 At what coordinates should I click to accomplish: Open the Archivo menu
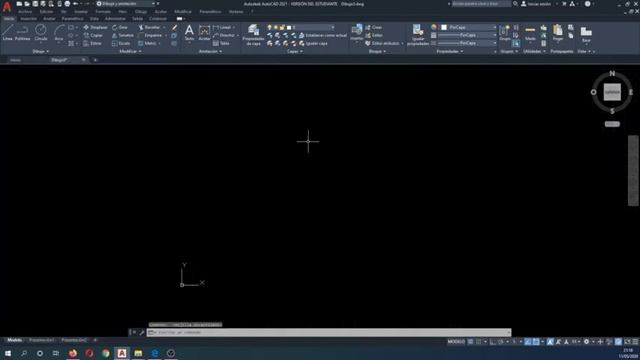pos(25,11)
